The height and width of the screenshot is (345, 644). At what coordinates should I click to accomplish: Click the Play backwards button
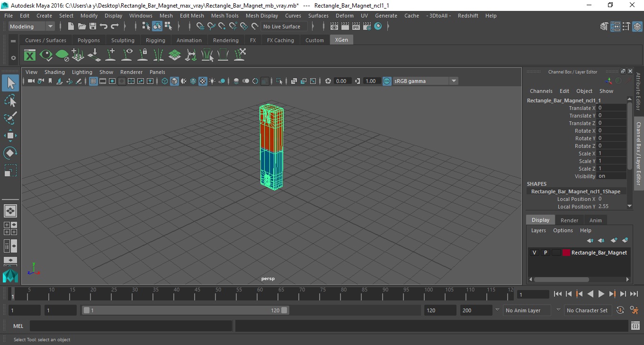point(590,294)
